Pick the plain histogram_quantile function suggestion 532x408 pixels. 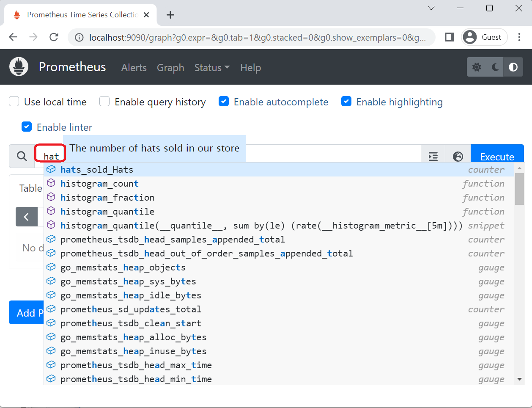(x=279, y=211)
